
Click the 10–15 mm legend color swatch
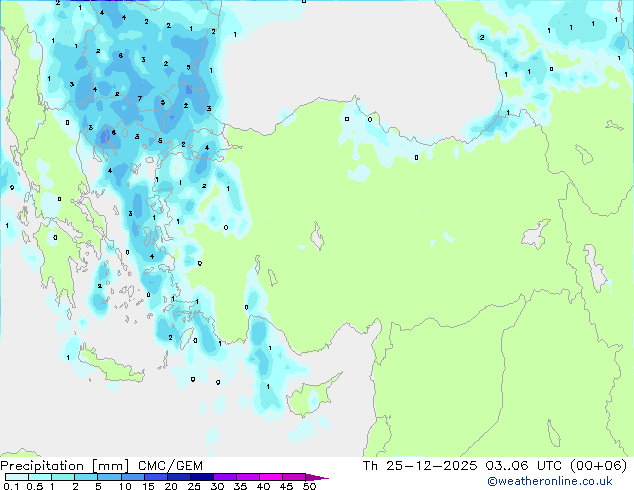(132, 477)
